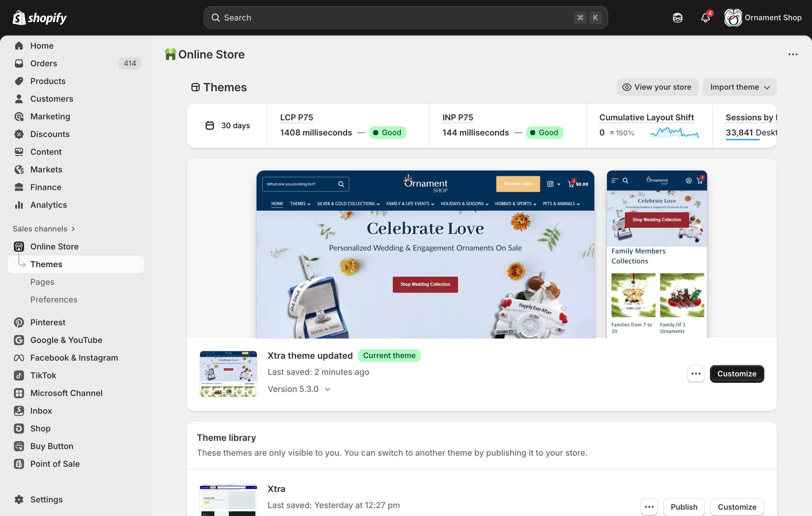Click View your store eye button

pyautogui.click(x=657, y=87)
